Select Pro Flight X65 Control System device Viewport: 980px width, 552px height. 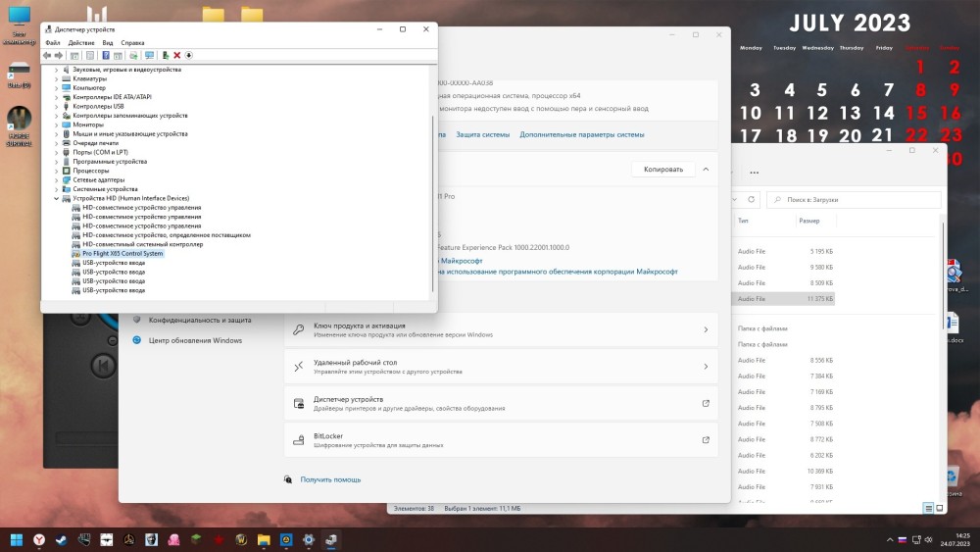[x=122, y=253]
